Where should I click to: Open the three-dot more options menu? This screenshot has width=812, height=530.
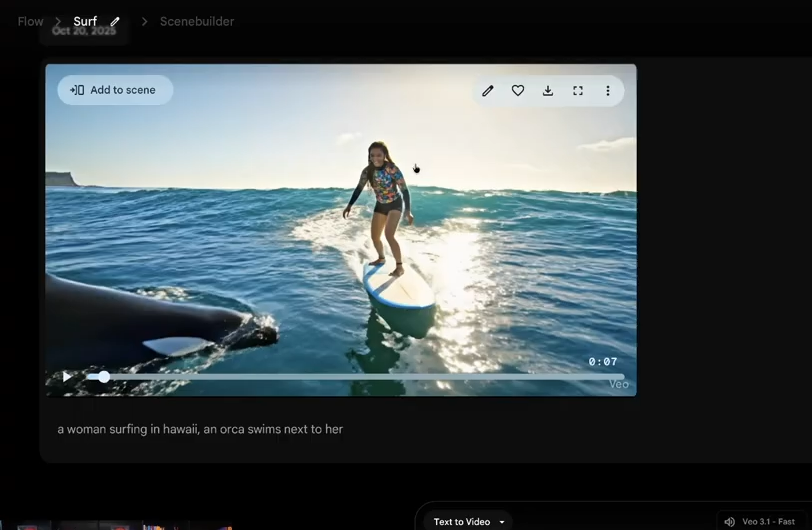[607, 91]
